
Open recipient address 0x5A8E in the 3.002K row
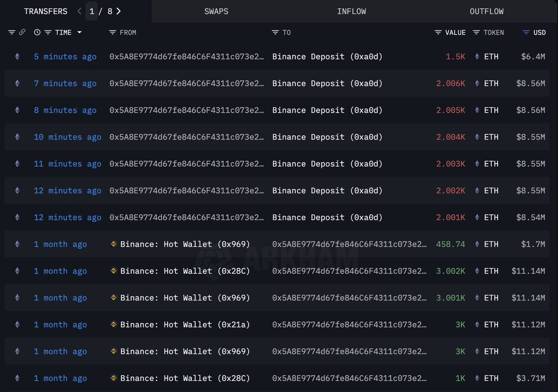tap(350, 271)
